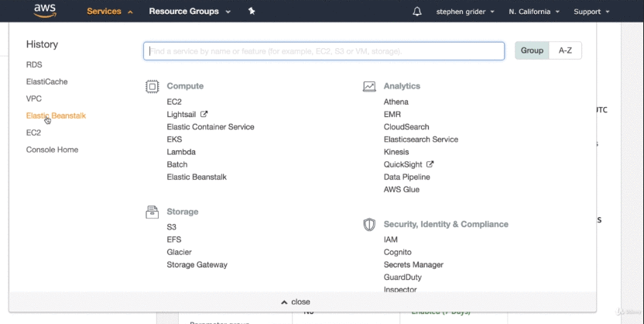Viewport: 644px width, 324px height.
Task: Open Elasticsearch Service
Action: pos(421,140)
